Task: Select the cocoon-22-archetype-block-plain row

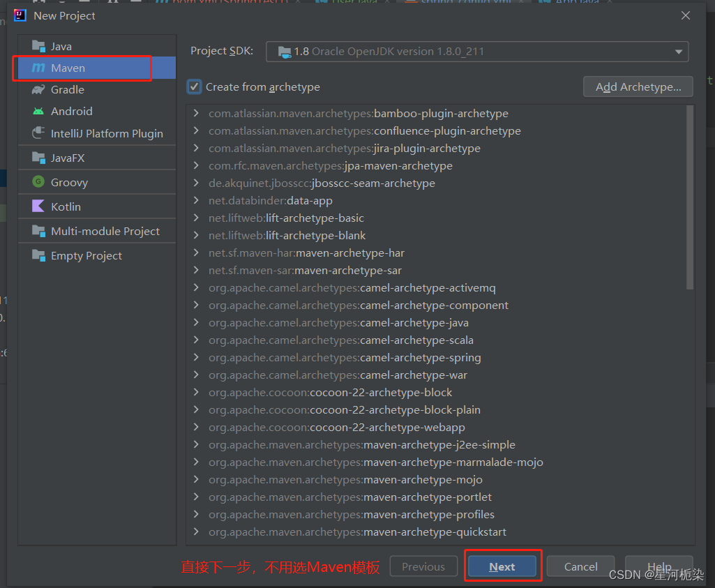Action: point(435,409)
